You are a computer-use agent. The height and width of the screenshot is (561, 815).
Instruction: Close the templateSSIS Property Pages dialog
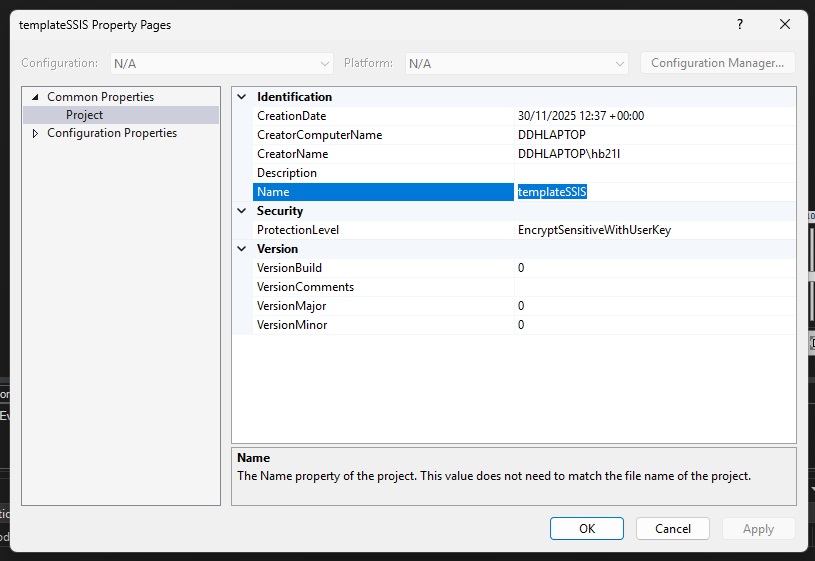click(785, 24)
